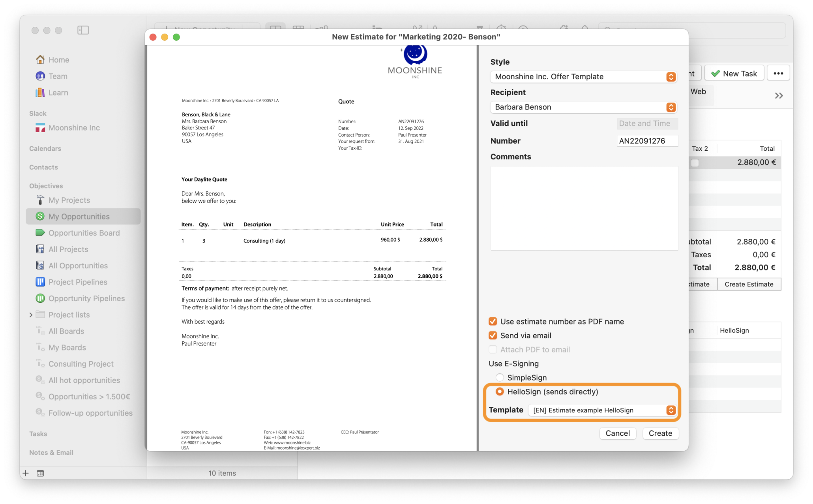The image size is (813, 504).
Task: Click New Task button
Action: coord(734,73)
